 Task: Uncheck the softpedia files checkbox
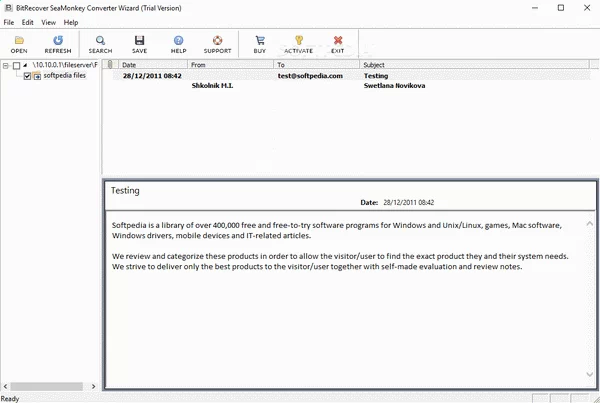pyautogui.click(x=28, y=76)
